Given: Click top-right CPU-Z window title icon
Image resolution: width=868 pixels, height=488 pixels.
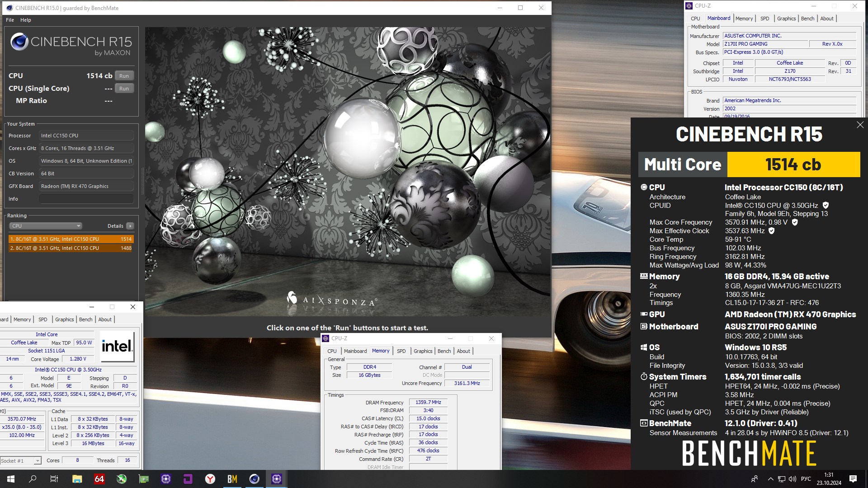Looking at the screenshot, I should coord(689,6).
